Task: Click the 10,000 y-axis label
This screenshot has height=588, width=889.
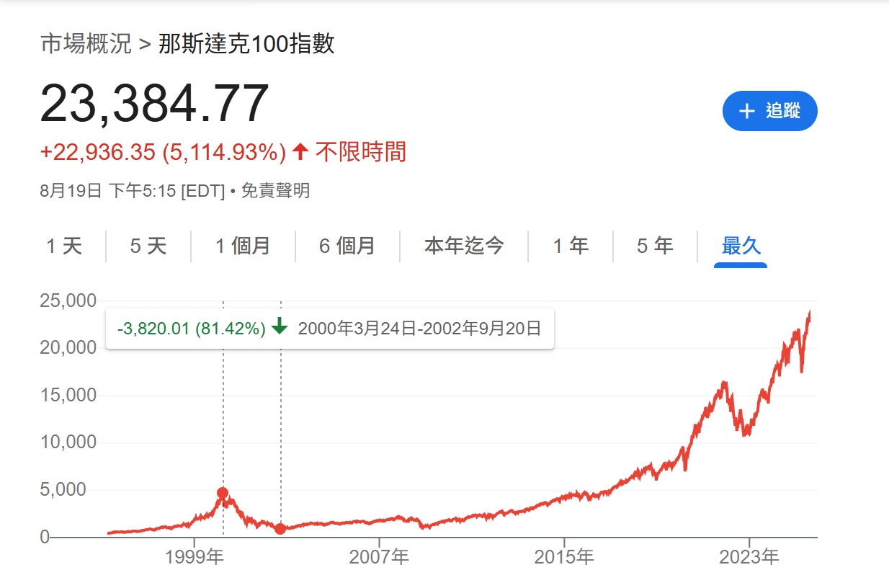Action: tap(68, 442)
